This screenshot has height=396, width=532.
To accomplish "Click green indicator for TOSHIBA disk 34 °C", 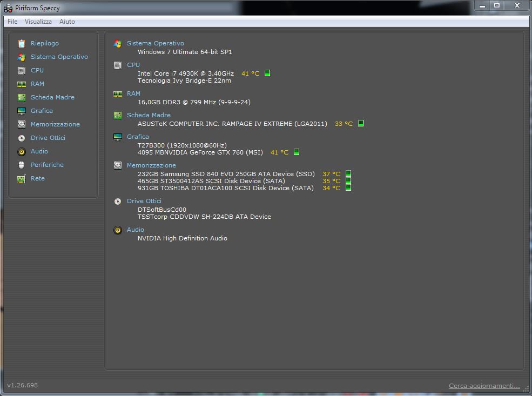I will (x=348, y=187).
